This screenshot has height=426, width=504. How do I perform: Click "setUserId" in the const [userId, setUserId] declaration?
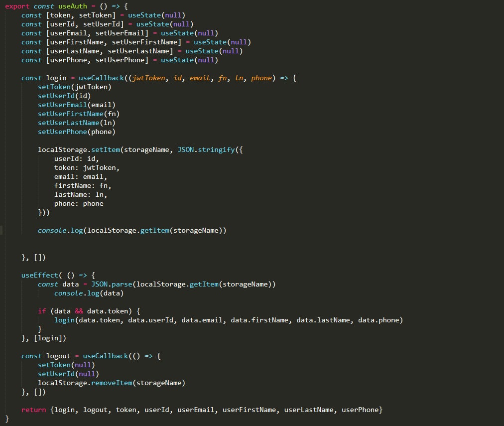[101, 24]
